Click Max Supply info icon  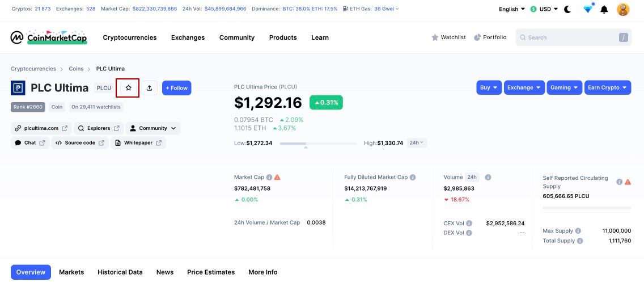pyautogui.click(x=578, y=231)
